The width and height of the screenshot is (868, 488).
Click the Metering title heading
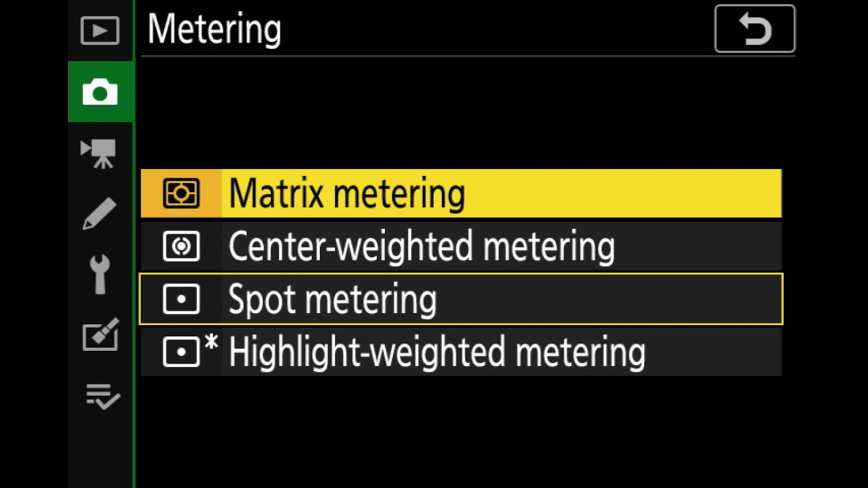coord(214,30)
